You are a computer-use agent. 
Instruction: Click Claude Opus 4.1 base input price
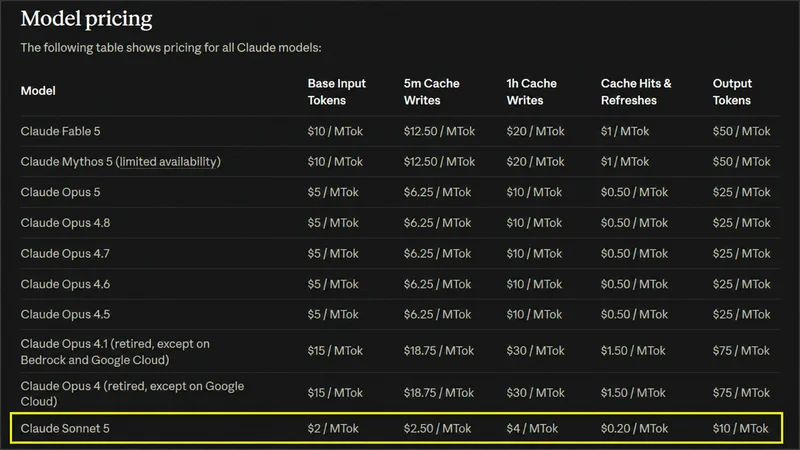point(335,351)
